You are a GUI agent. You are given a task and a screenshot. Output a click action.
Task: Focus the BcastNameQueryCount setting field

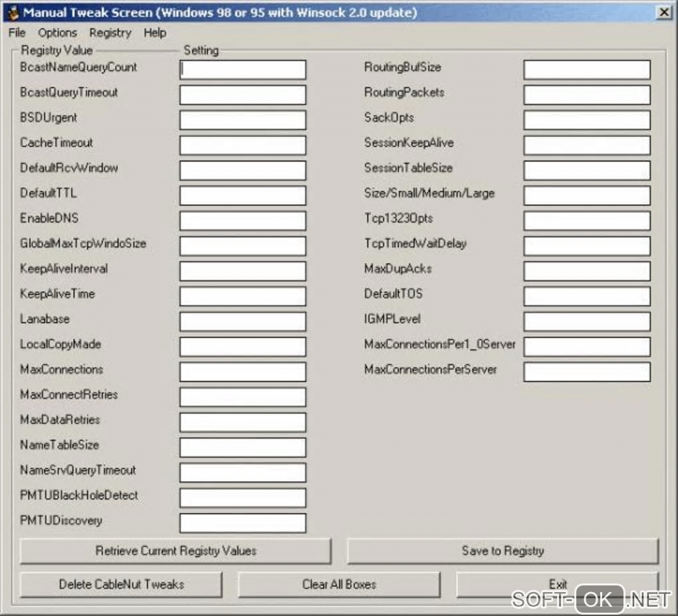(x=243, y=70)
